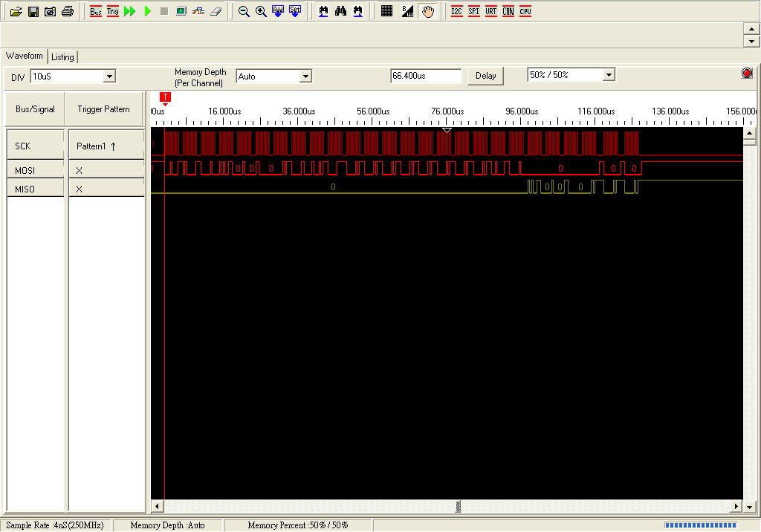Print the waveform with printer icon
The width and height of the screenshot is (761, 532).
(68, 12)
